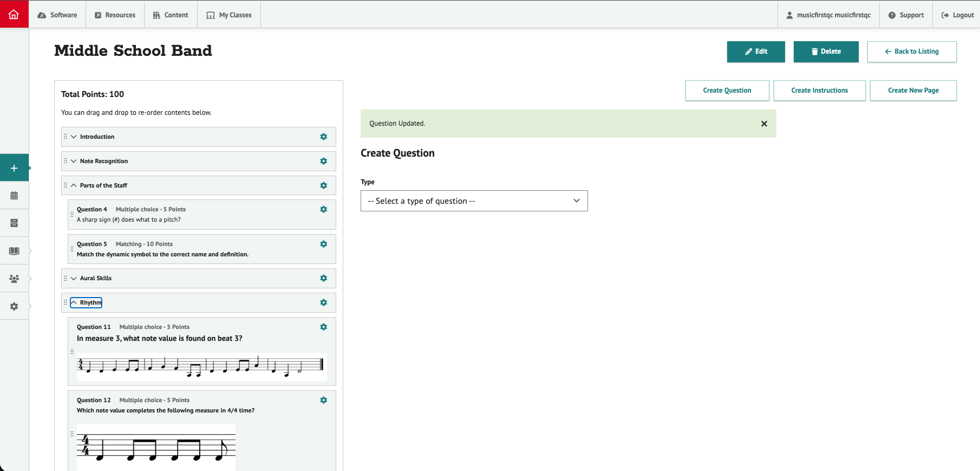Image resolution: width=980 pixels, height=471 pixels.
Task: Select 'Which note value completes' question text
Action: 166,410
